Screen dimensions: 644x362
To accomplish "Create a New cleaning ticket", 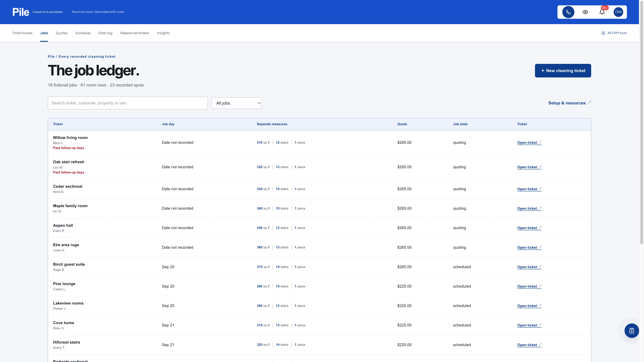I will tap(563, 71).
